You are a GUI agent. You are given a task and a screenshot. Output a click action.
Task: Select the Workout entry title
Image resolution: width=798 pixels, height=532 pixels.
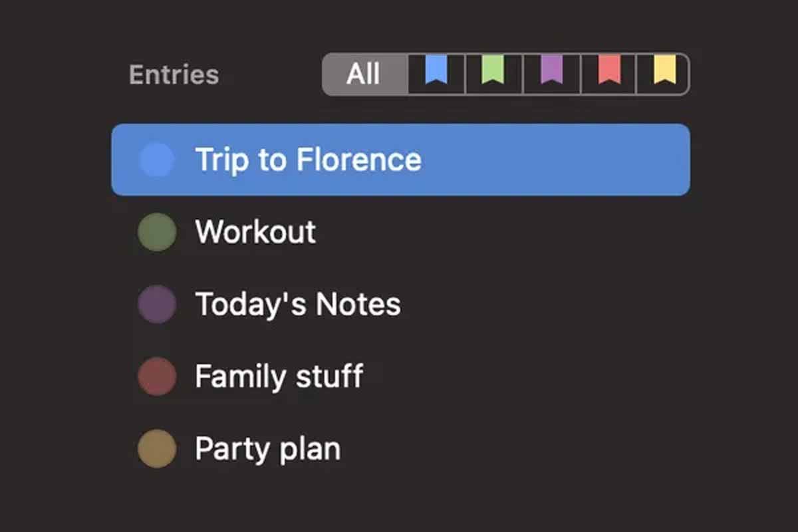click(256, 232)
